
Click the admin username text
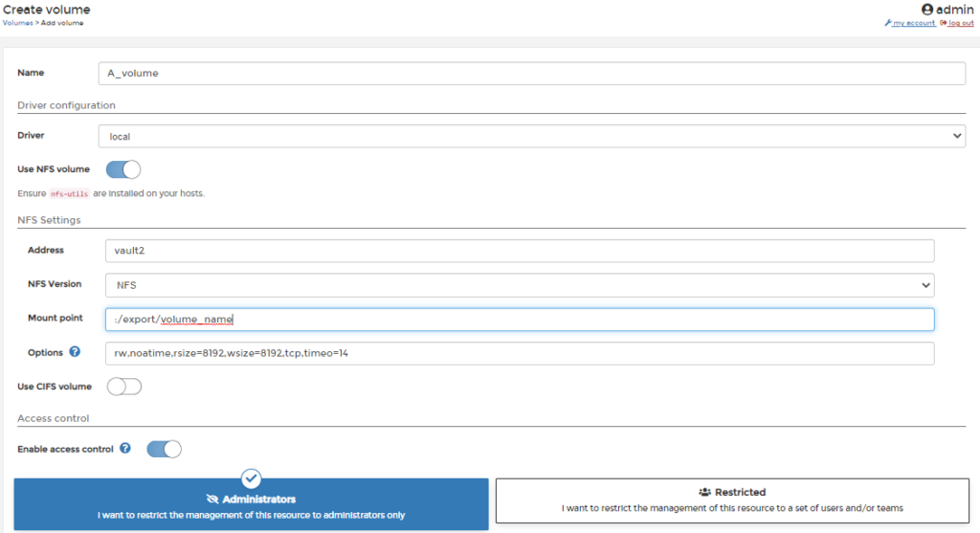tap(954, 10)
